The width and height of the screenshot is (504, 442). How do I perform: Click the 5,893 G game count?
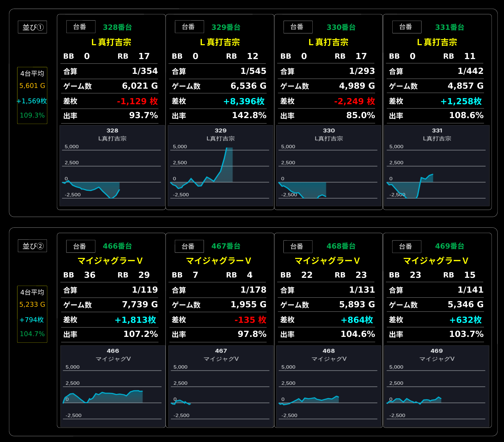[x=357, y=304]
